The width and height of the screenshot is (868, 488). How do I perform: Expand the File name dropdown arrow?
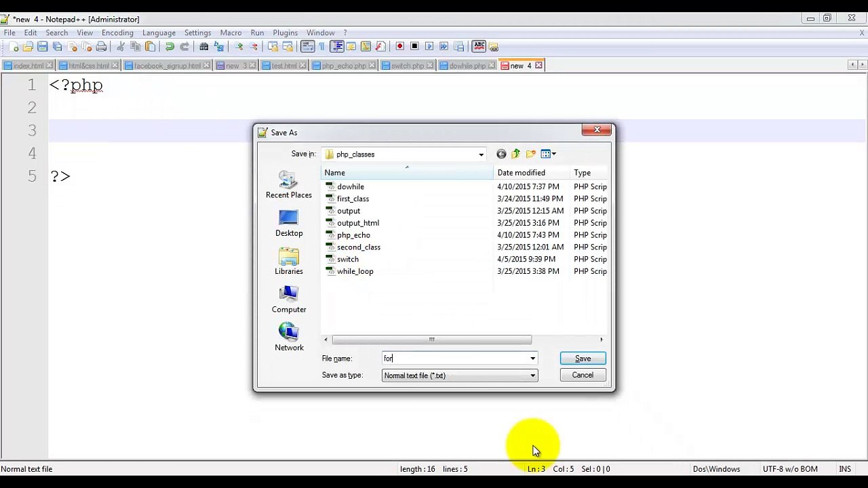(532, 359)
